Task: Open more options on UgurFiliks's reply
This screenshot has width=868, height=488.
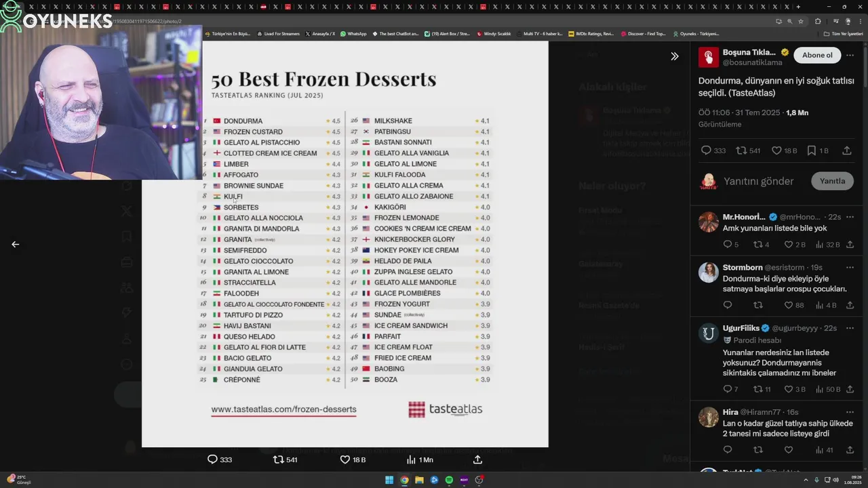Action: [850, 328]
